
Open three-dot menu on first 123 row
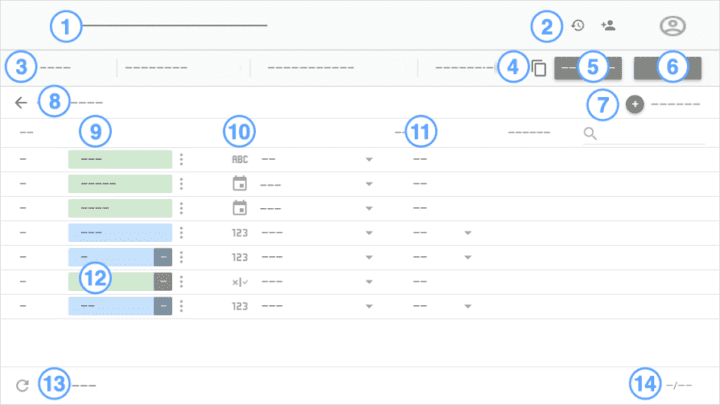(x=181, y=233)
